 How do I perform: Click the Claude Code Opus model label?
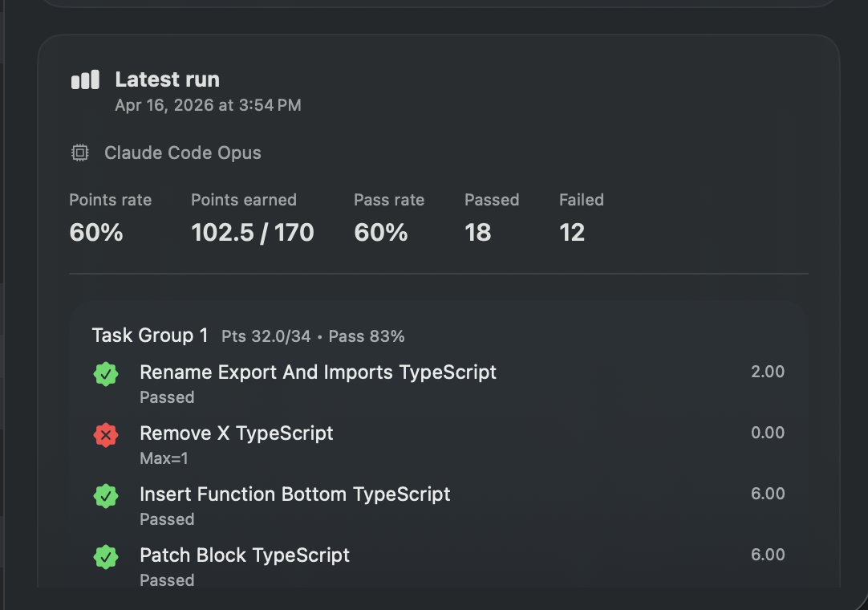pos(183,153)
